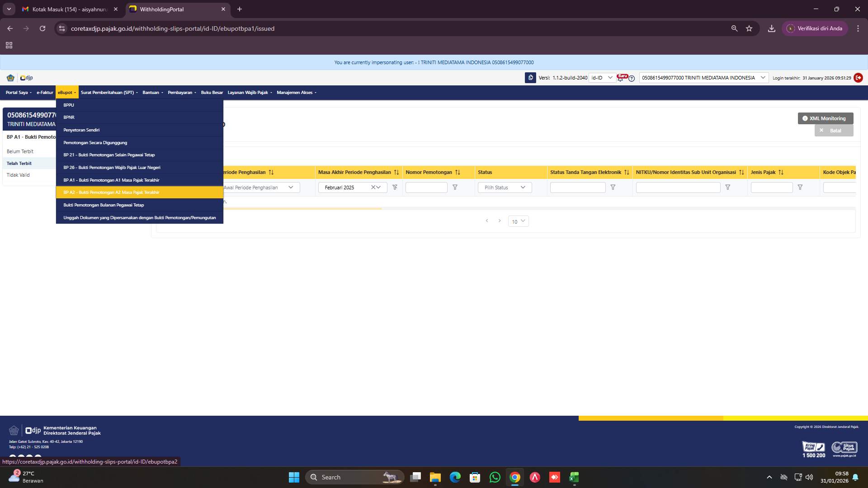Viewport: 868px width, 488px height.
Task: Sort by Nomor Pemotongan ascending
Action: click(x=458, y=172)
